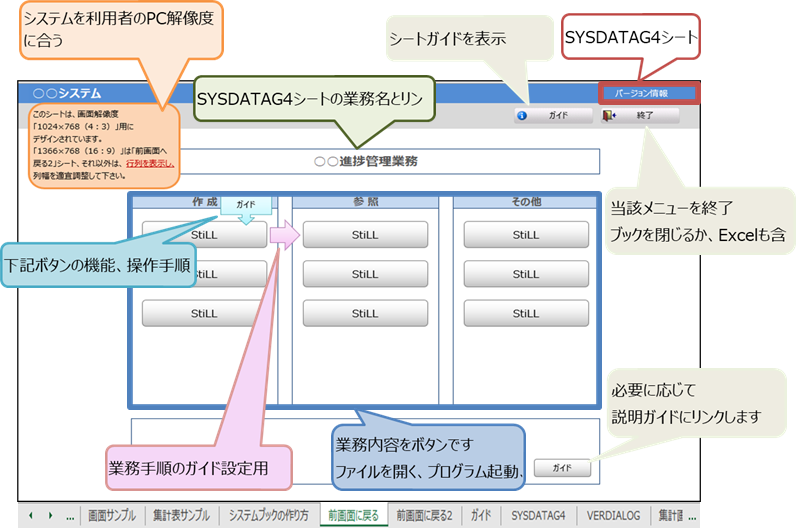Viewport: 796px width, 528px height.
Task: Open the partly hidden 集計 sheet tab
Action: [x=671, y=515]
